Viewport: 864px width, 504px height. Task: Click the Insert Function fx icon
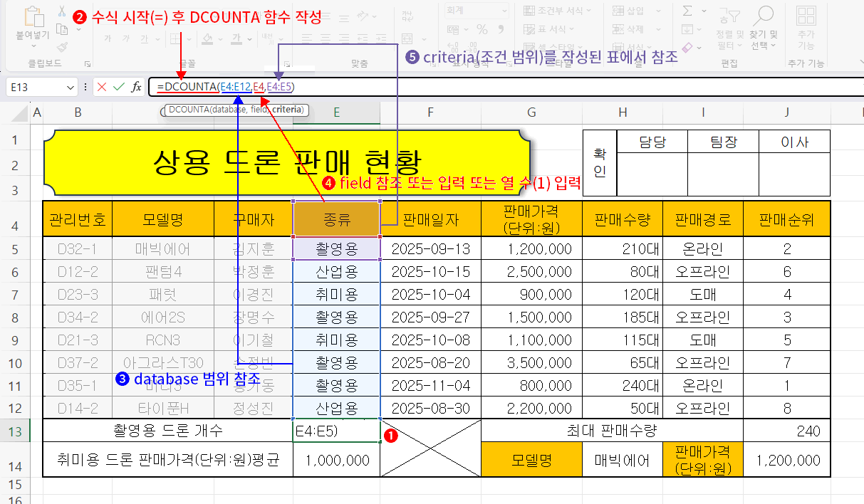pyautogui.click(x=136, y=87)
